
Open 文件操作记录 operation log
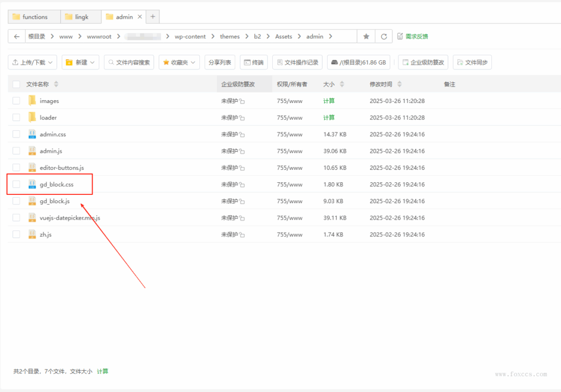(x=297, y=62)
